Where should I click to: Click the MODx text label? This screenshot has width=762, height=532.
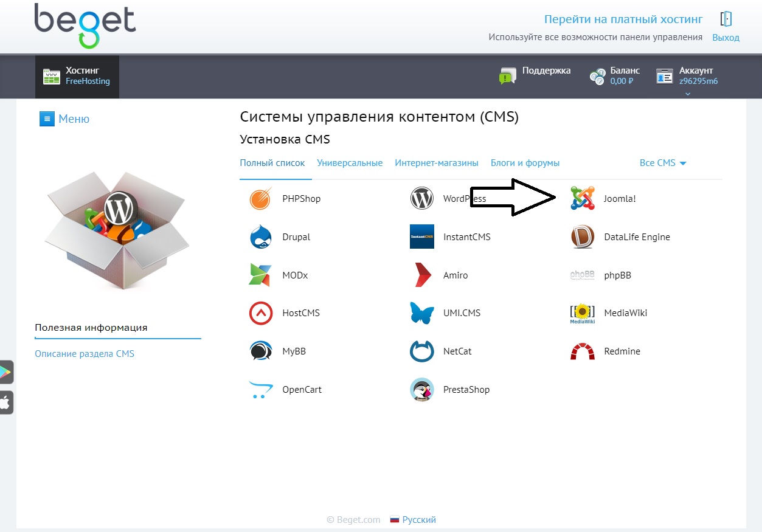click(295, 275)
